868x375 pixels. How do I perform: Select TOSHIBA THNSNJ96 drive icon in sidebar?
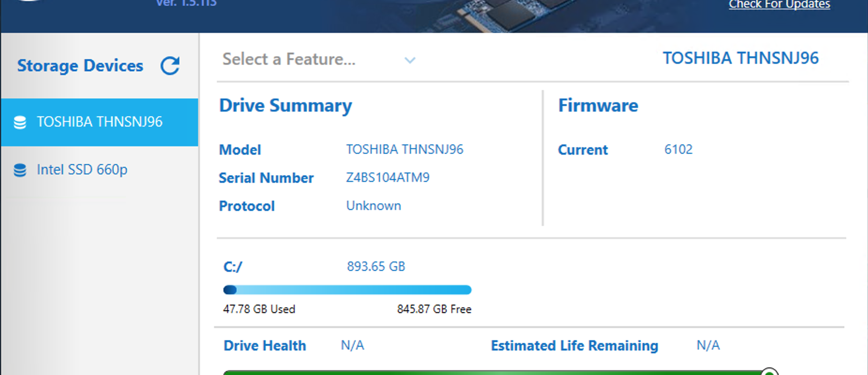20,122
